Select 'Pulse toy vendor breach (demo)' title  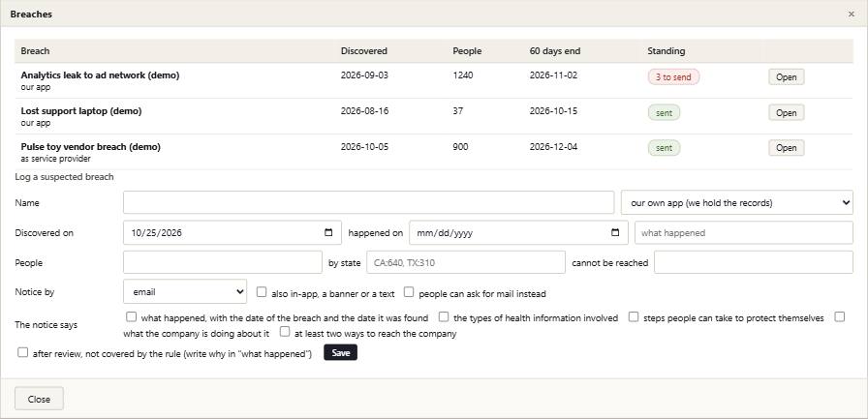pyautogui.click(x=91, y=146)
